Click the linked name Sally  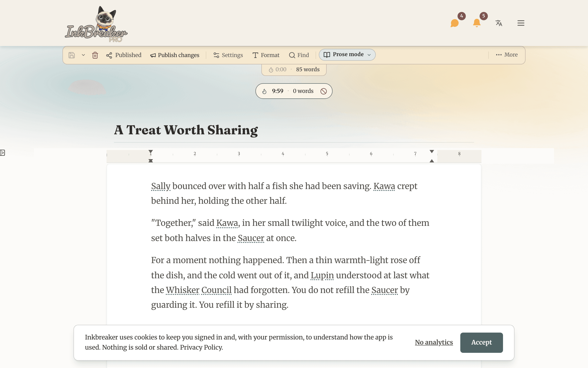(x=161, y=186)
